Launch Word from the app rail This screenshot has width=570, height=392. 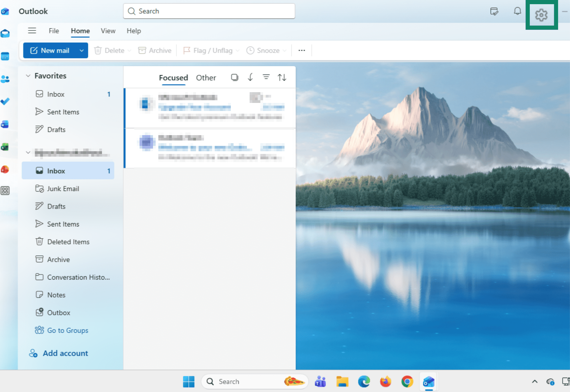5,124
